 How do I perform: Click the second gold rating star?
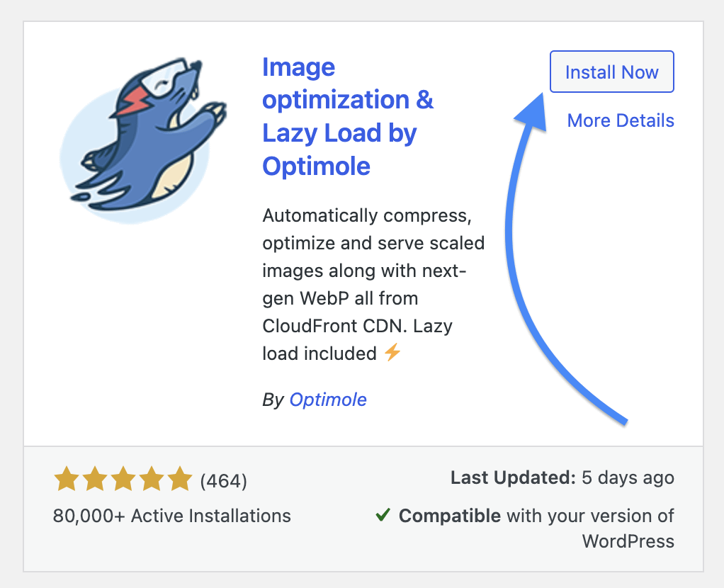[x=95, y=480]
